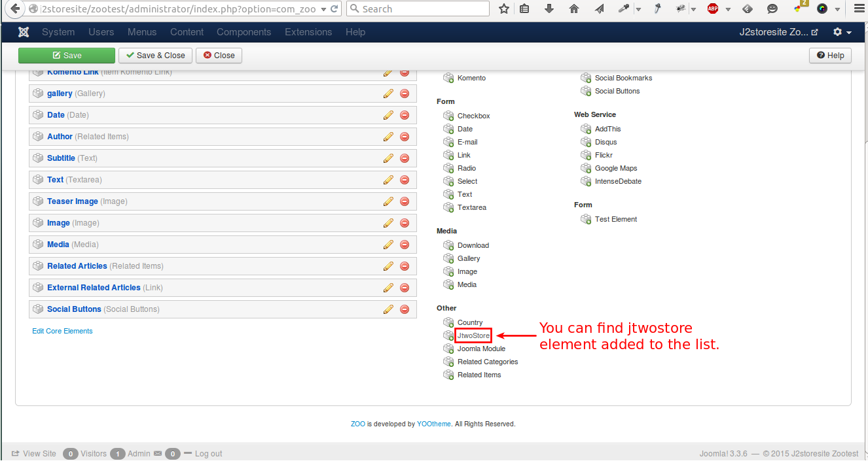Image resolution: width=868 pixels, height=461 pixels.
Task: Delete the Teaser Image element
Action: click(x=405, y=201)
